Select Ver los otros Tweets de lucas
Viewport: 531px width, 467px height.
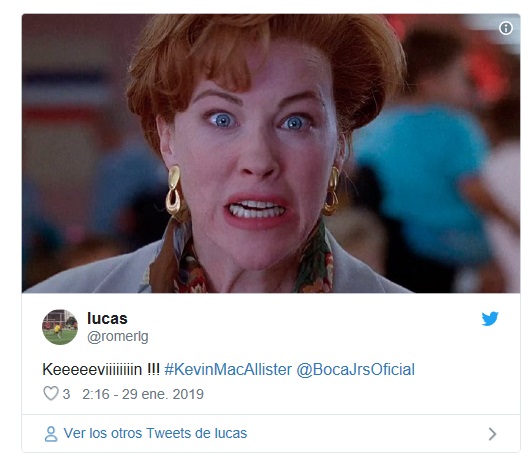155,433
